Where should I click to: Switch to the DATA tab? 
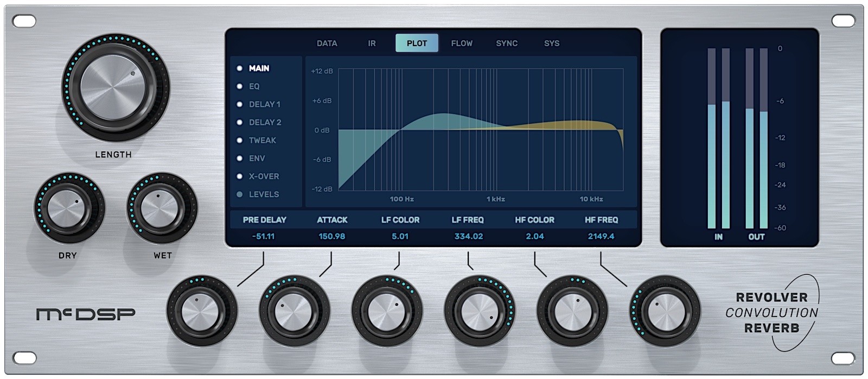coord(327,43)
